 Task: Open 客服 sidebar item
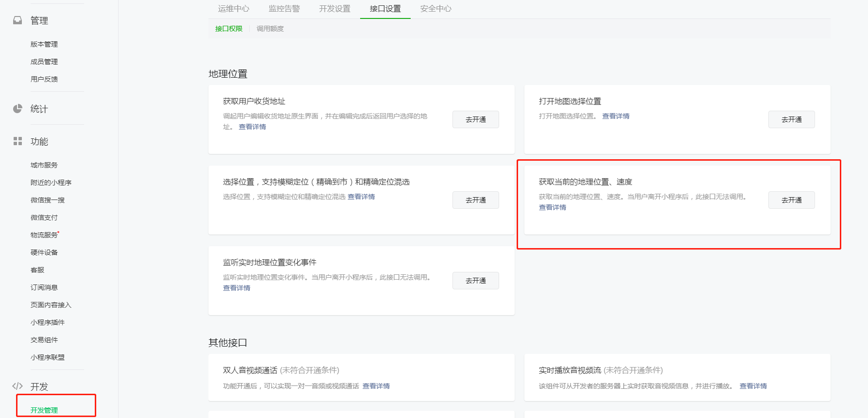tap(37, 270)
